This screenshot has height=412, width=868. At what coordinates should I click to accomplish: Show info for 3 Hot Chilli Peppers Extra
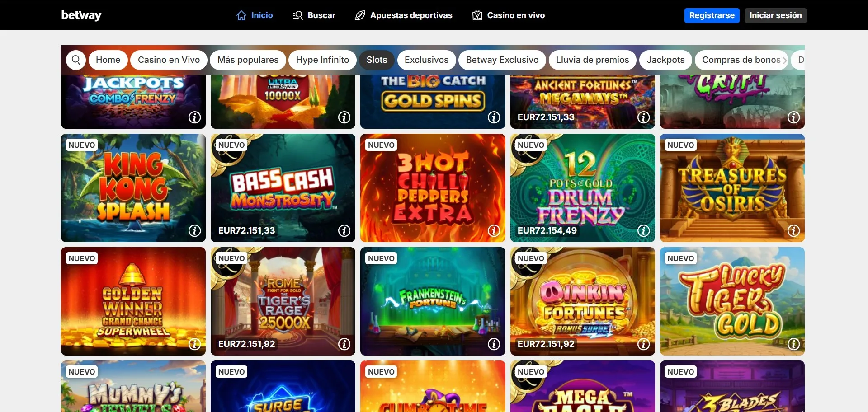coord(494,231)
